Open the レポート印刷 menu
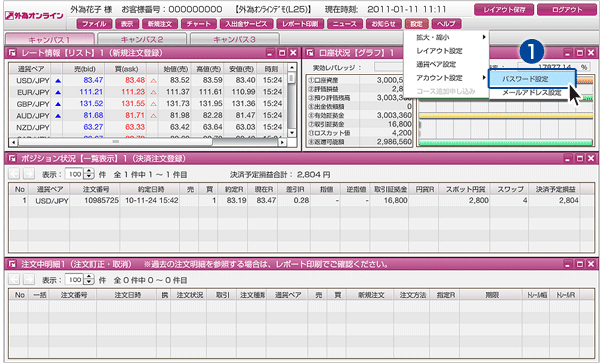The height and width of the screenshot is (363, 600). click(x=300, y=24)
